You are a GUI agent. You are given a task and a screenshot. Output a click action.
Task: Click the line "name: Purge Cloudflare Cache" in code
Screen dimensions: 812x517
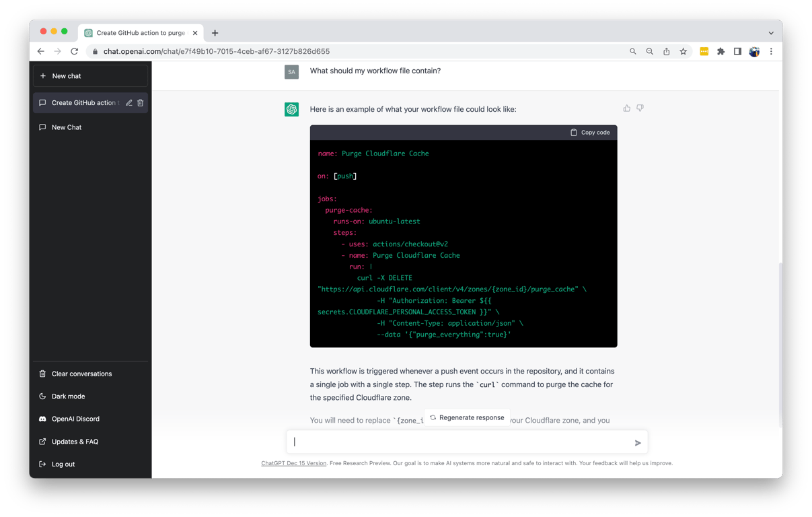pyautogui.click(x=373, y=153)
